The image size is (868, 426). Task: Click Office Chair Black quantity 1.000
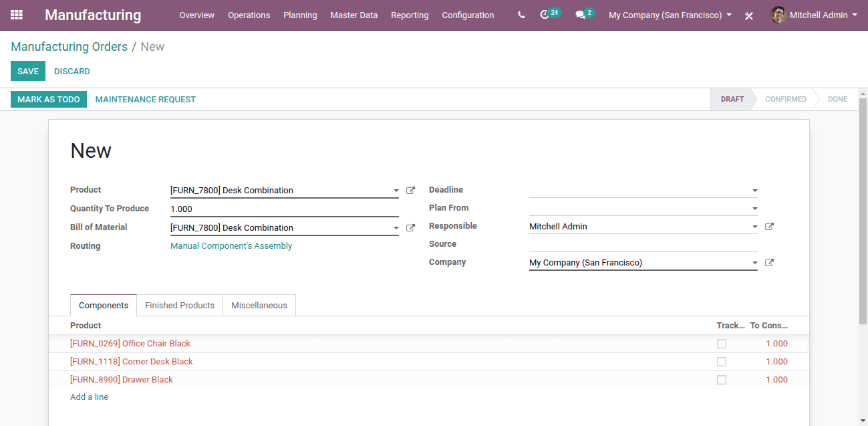coord(776,344)
